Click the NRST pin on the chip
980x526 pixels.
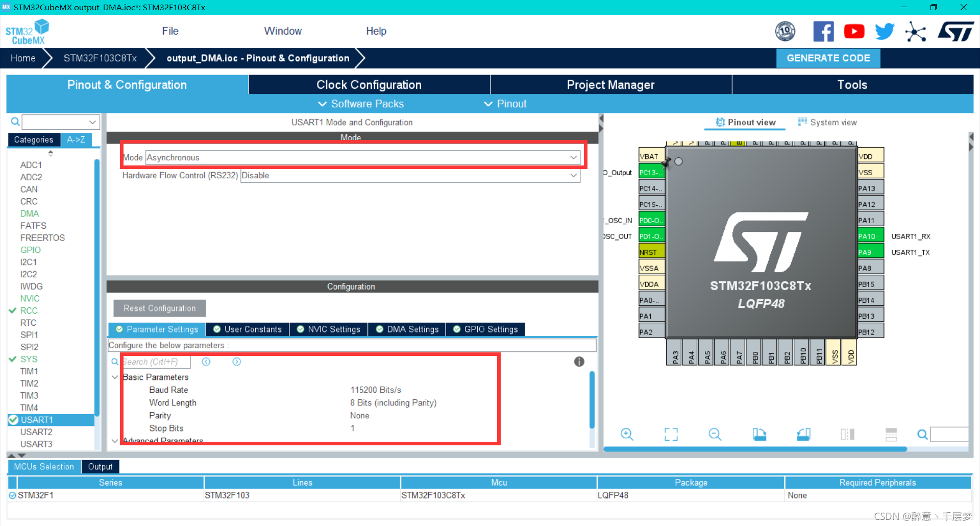pos(652,252)
